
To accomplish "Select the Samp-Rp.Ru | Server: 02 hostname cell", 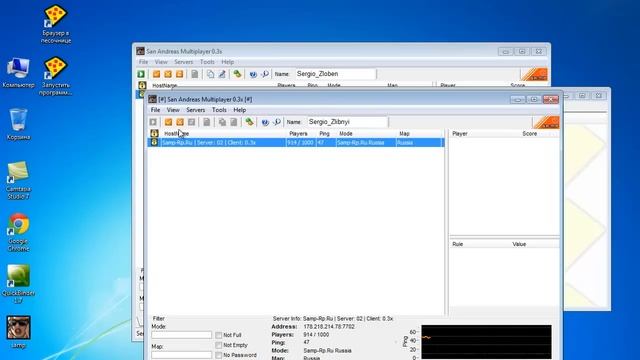I will coord(223,142).
